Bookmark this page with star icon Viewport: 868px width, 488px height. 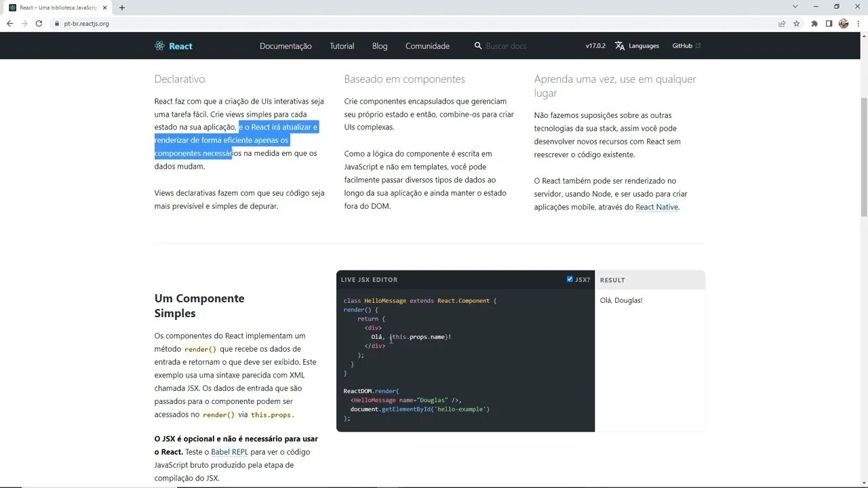(x=797, y=23)
